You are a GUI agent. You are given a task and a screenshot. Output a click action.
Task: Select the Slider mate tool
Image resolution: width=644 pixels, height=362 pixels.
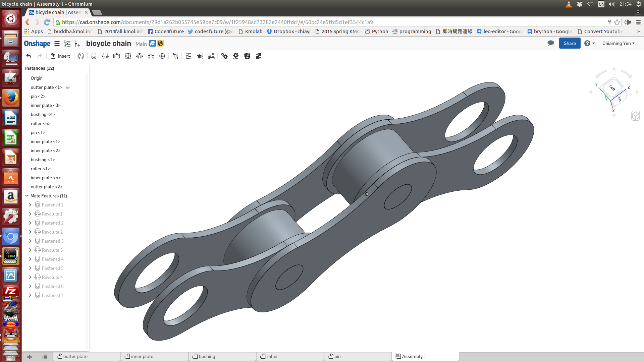pyautogui.click(x=117, y=56)
